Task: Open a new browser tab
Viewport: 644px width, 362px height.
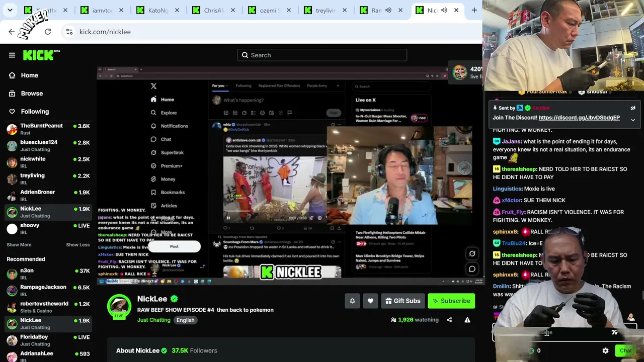Action: [474, 10]
